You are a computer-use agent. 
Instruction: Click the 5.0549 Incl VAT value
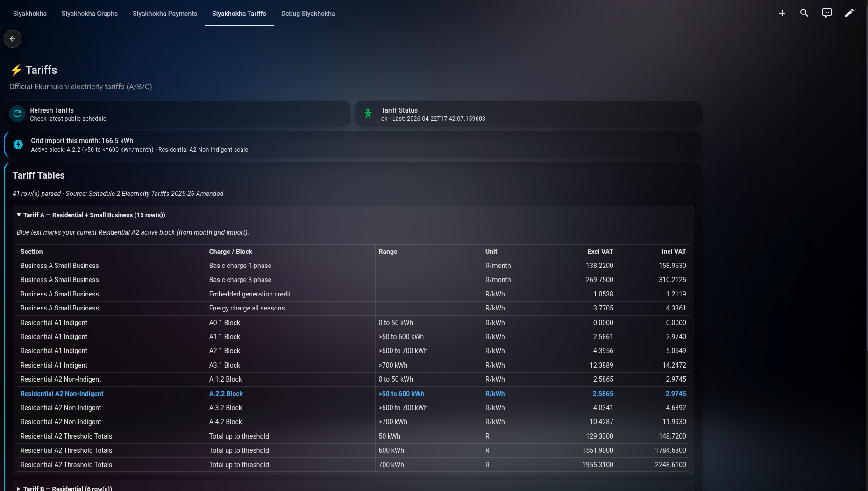[x=676, y=351]
